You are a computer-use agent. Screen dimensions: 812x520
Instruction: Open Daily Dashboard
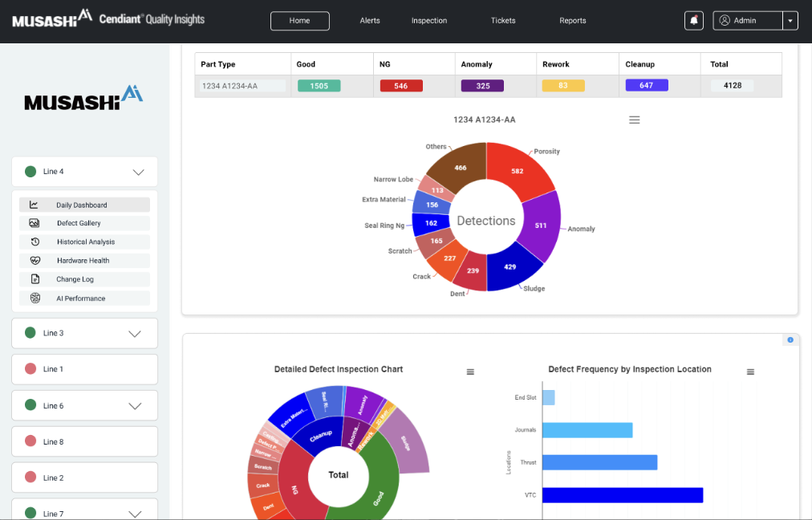84,205
